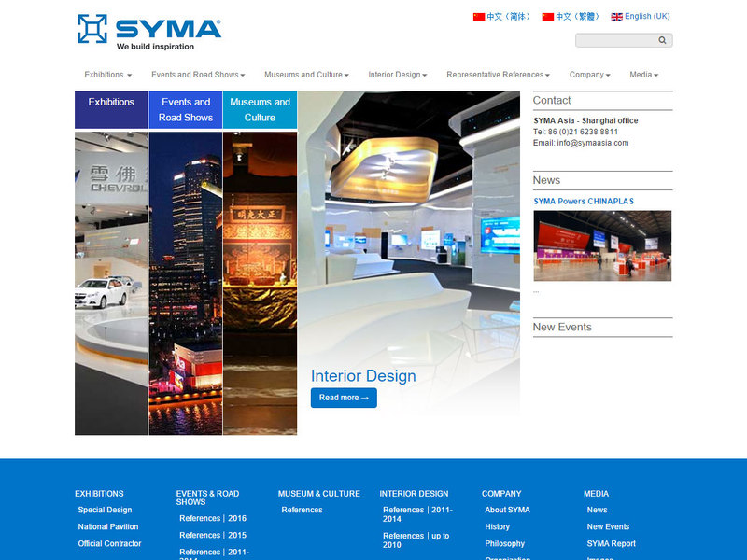747x560 pixels.
Task: Open Interior Design References | up to 2010
Action: coord(416,540)
